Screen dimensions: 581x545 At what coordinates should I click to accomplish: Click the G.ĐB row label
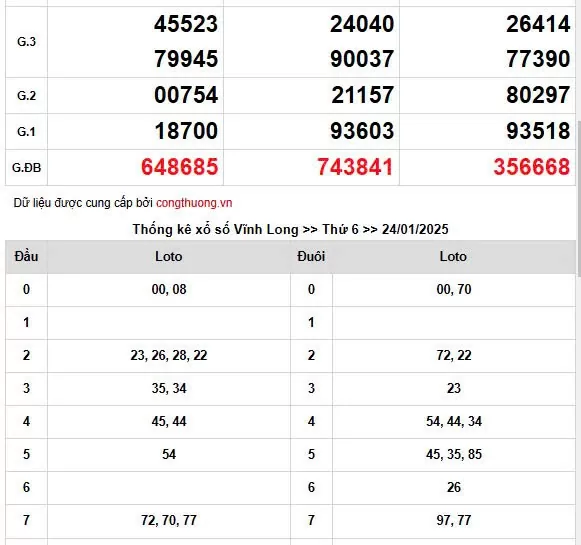pyautogui.click(x=26, y=168)
